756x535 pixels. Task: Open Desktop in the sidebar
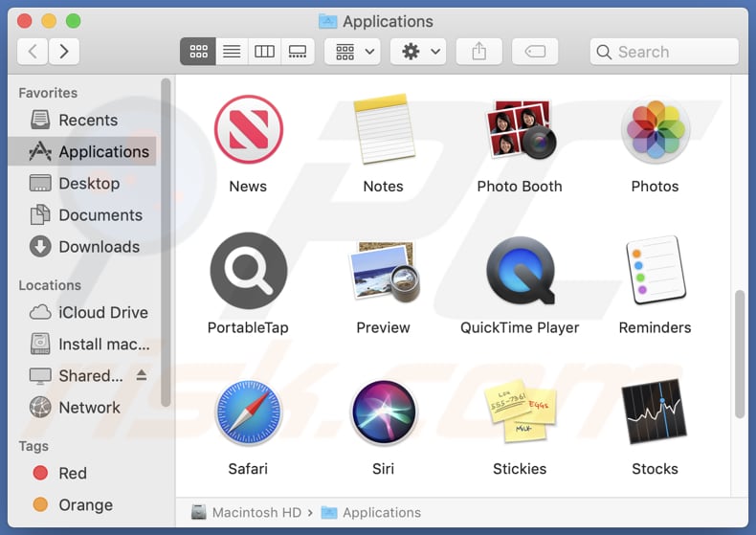(82, 183)
